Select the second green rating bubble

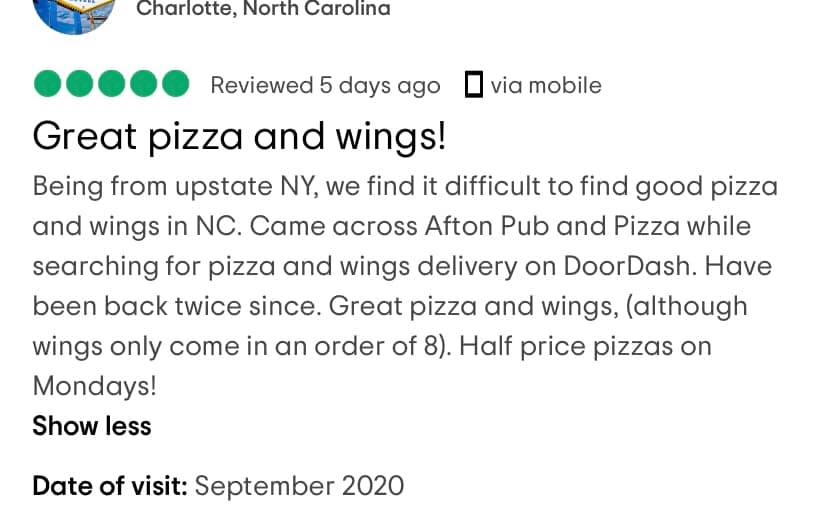tap(80, 84)
